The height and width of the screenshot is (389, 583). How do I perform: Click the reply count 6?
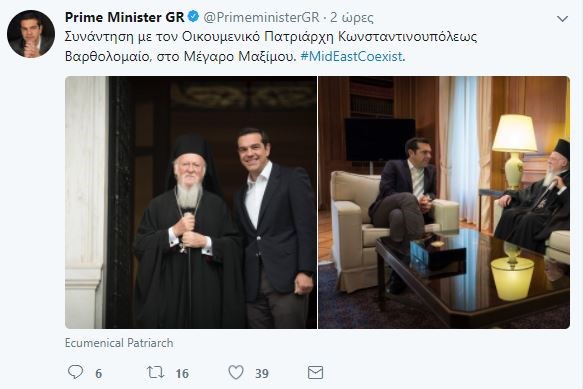[99, 373]
